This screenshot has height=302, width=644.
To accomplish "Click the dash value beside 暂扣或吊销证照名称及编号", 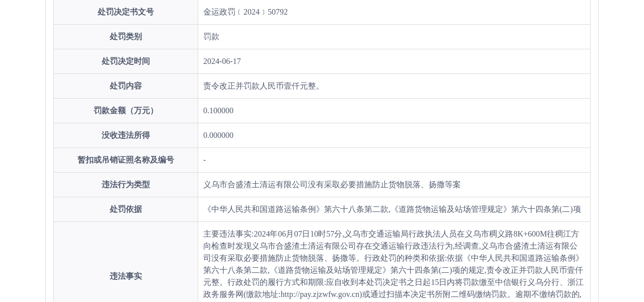I will (205, 160).
